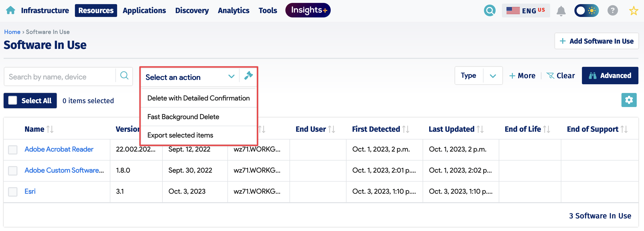Tick the Adobe Custom Software row checkbox

point(13,170)
